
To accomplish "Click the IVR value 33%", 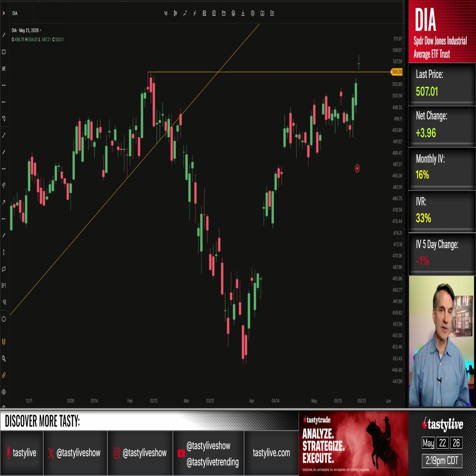I will click(423, 218).
